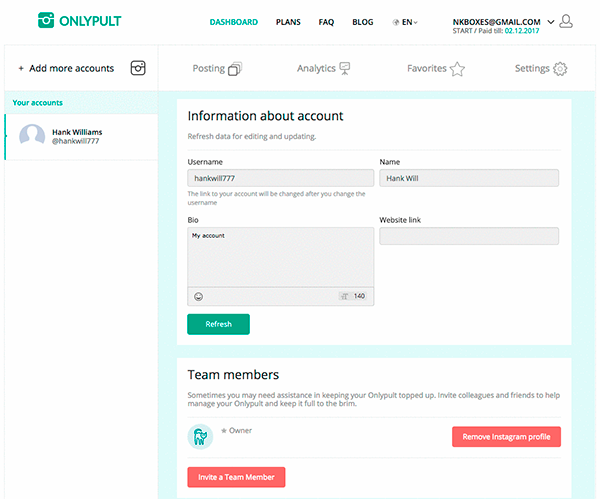Click the Settings gear icon
This screenshot has width=600, height=499.
(560, 68)
